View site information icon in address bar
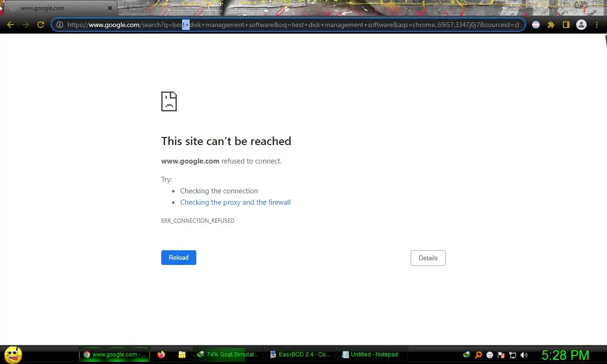Screen dimensions: 607x364 tap(60, 25)
